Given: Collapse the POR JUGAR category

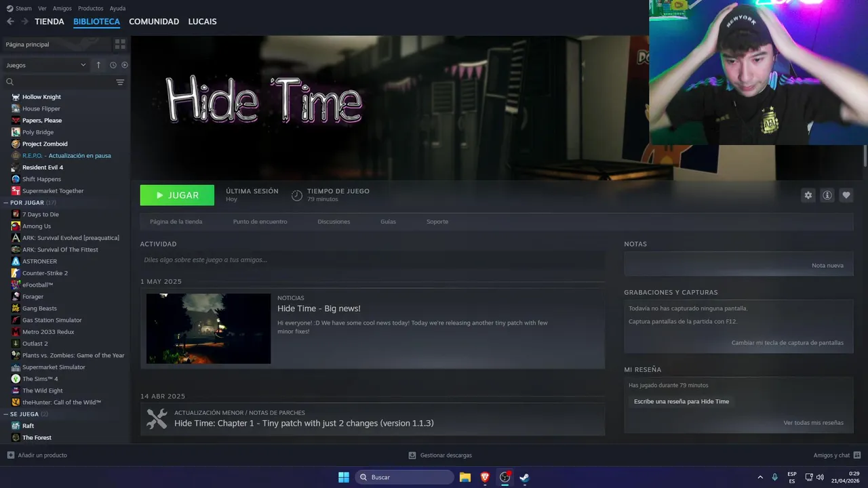Looking at the screenshot, I should [x=5, y=203].
